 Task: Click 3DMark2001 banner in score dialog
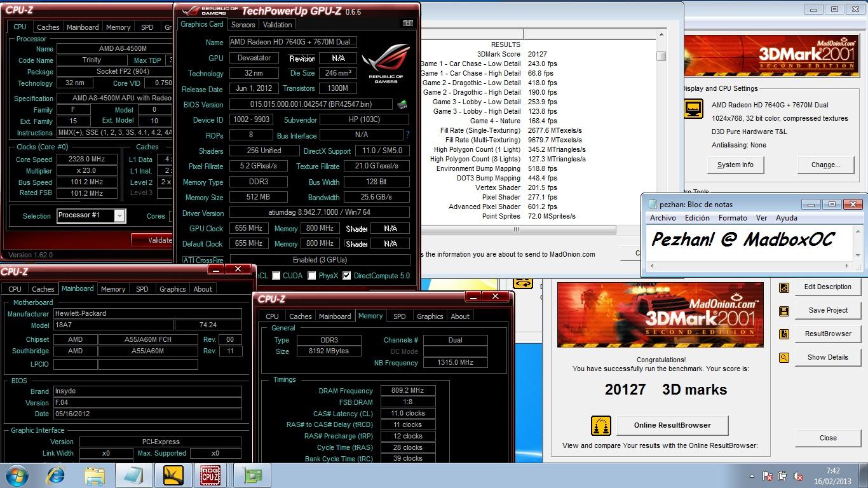(x=660, y=315)
